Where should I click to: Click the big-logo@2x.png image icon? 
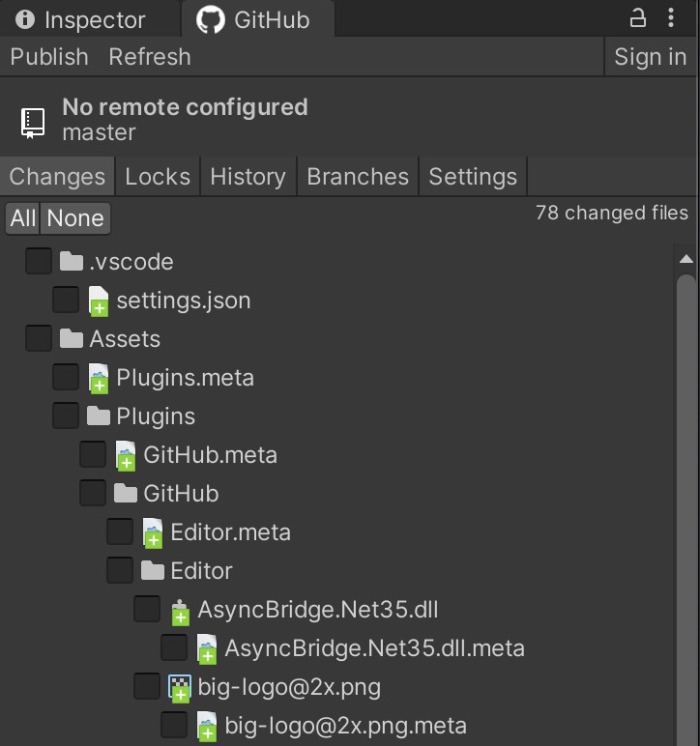click(180, 688)
